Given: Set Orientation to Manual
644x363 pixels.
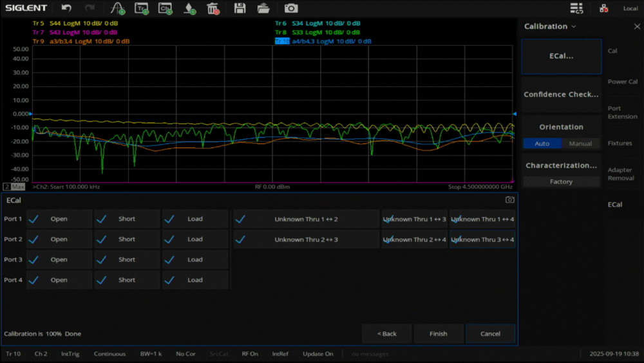Looking at the screenshot, I should 580,144.
